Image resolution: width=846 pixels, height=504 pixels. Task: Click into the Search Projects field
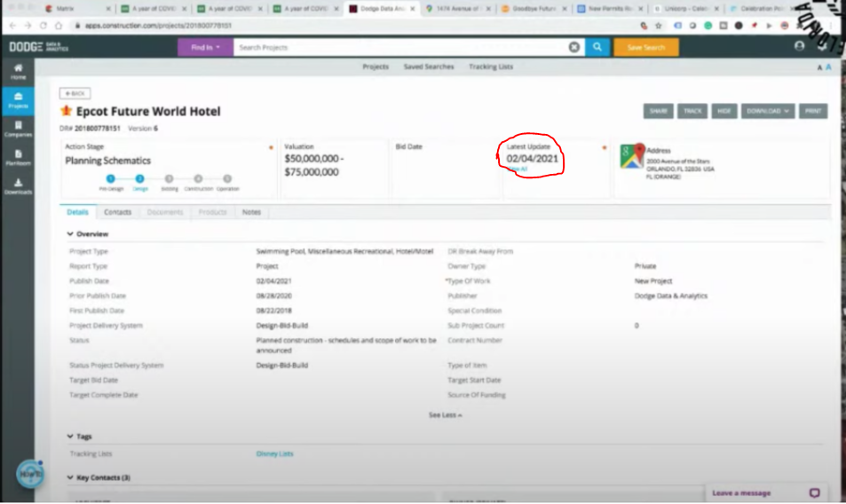pos(399,47)
